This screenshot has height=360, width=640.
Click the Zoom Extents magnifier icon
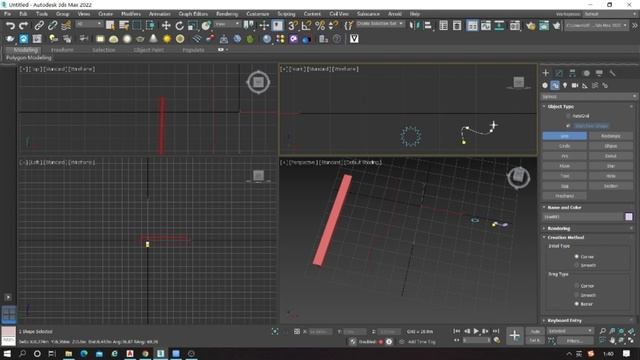pos(622,331)
